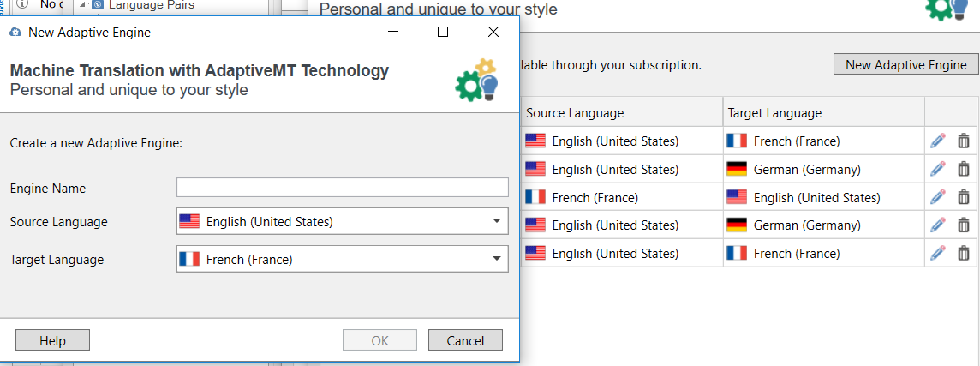Delete the first engine row using its trash icon
Screen dimensions: 980x366
(964, 141)
